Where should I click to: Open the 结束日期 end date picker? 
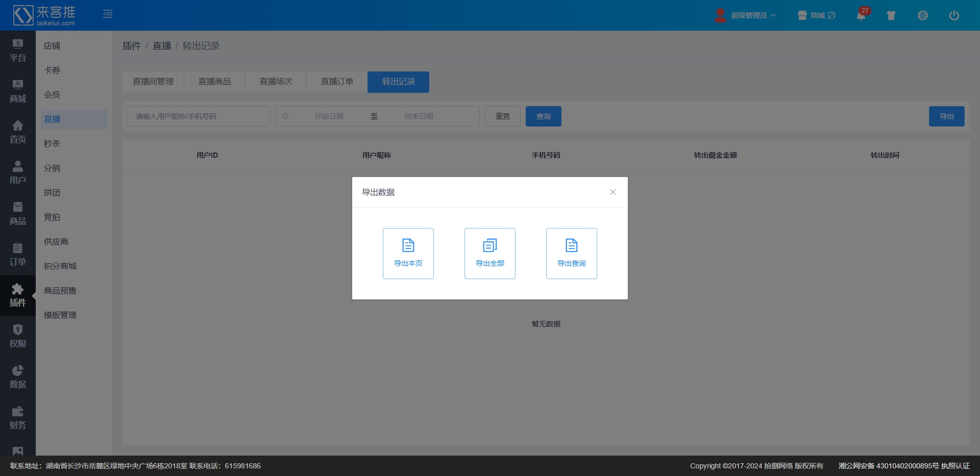pyautogui.click(x=419, y=116)
